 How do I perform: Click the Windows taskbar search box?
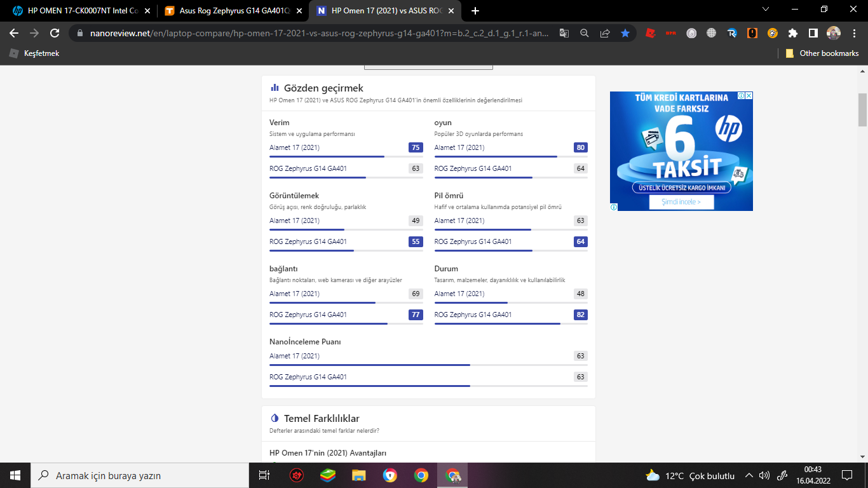click(x=139, y=475)
